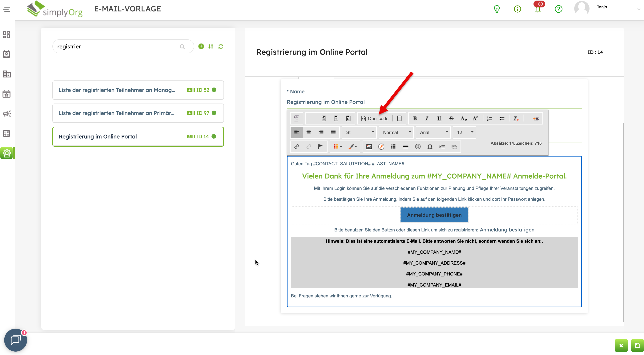
Task: Insert a table from the toolbar
Action: click(x=393, y=147)
